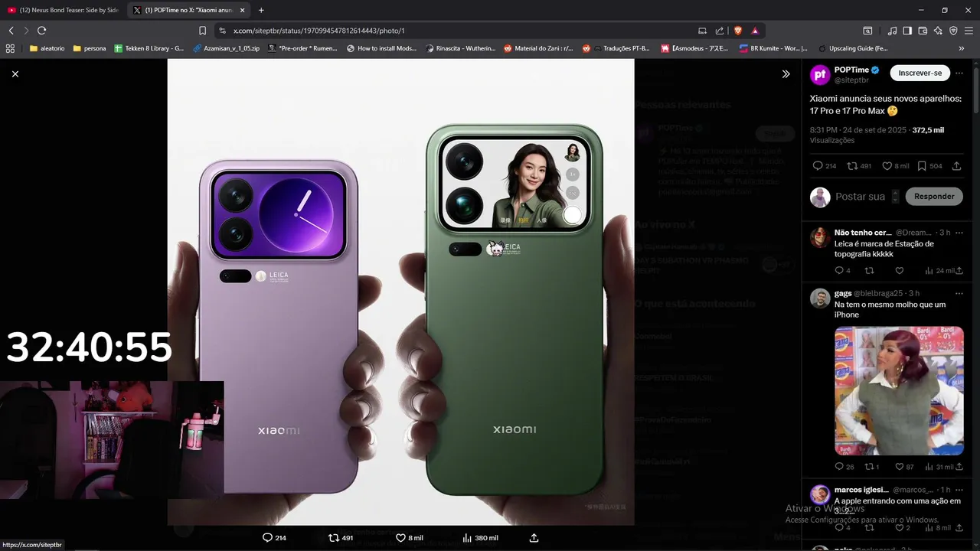The width and height of the screenshot is (980, 551).
Task: Open How to install Mods bookmark
Action: tap(382, 48)
